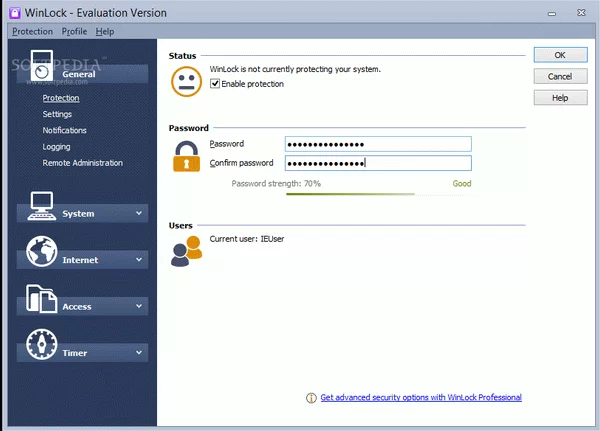Click the Access files icon
The width and height of the screenshot is (600, 431).
point(41,299)
